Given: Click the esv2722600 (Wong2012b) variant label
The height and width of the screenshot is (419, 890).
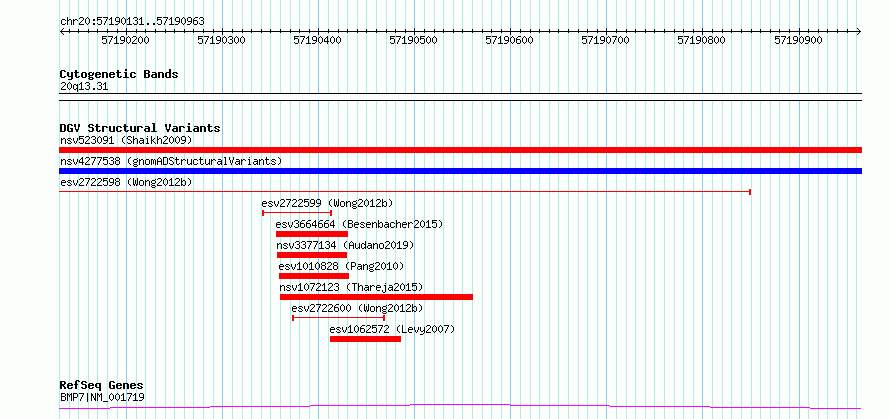Looking at the screenshot, I should [x=358, y=308].
